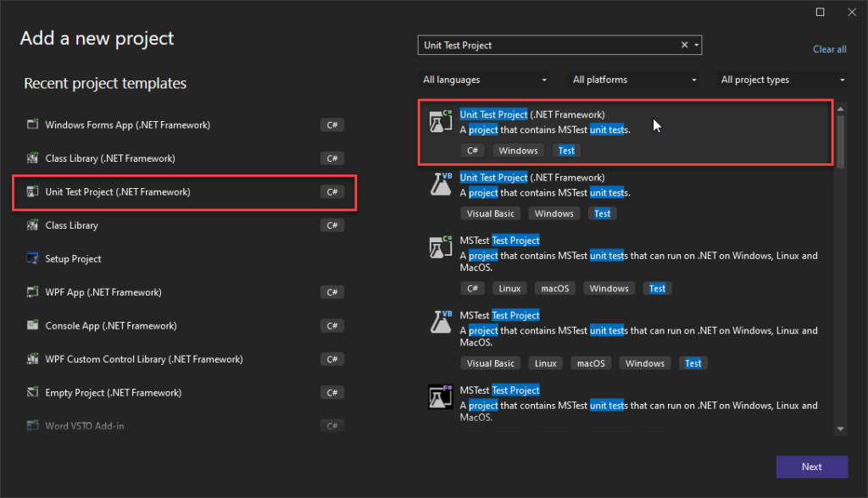Click the C# badge on the Windows Forms App row
The height and width of the screenshot is (498, 868).
(332, 125)
